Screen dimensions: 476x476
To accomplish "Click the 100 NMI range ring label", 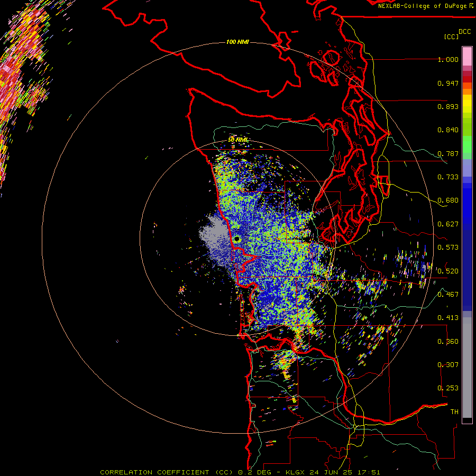I will tap(237, 42).
